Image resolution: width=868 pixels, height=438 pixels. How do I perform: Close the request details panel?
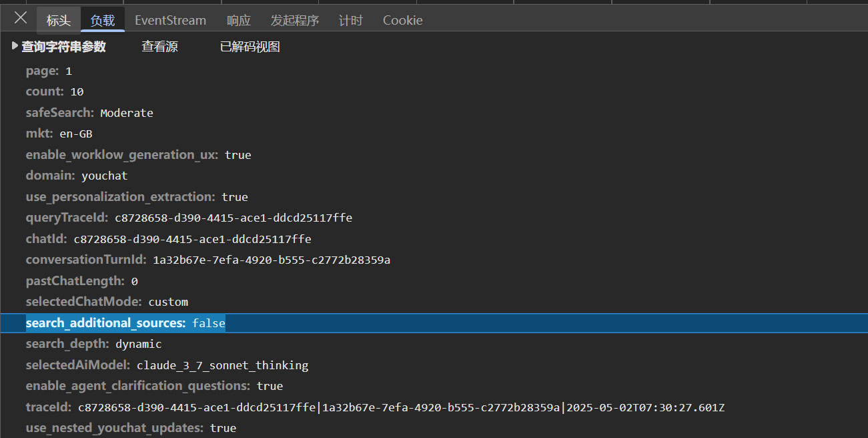pos(21,18)
